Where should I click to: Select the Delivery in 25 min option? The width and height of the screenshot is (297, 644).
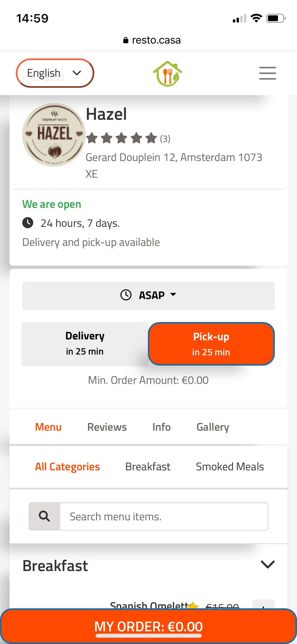tap(85, 344)
